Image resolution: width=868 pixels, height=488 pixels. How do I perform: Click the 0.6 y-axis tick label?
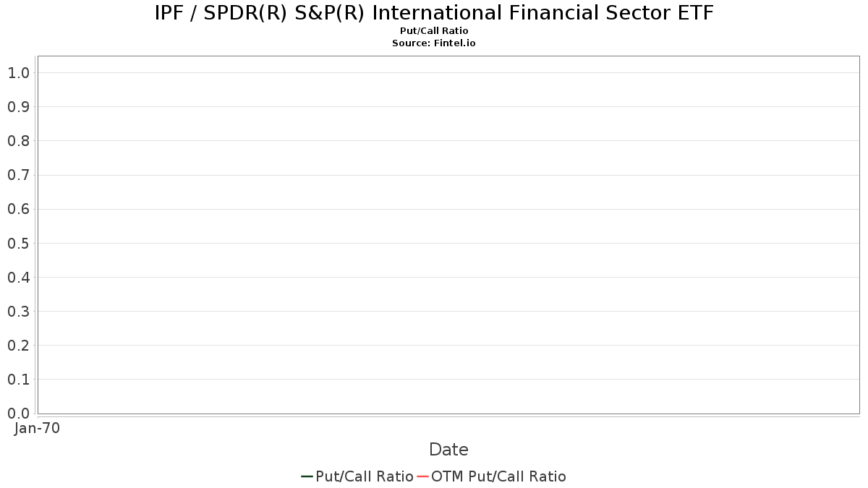pyautogui.click(x=19, y=209)
